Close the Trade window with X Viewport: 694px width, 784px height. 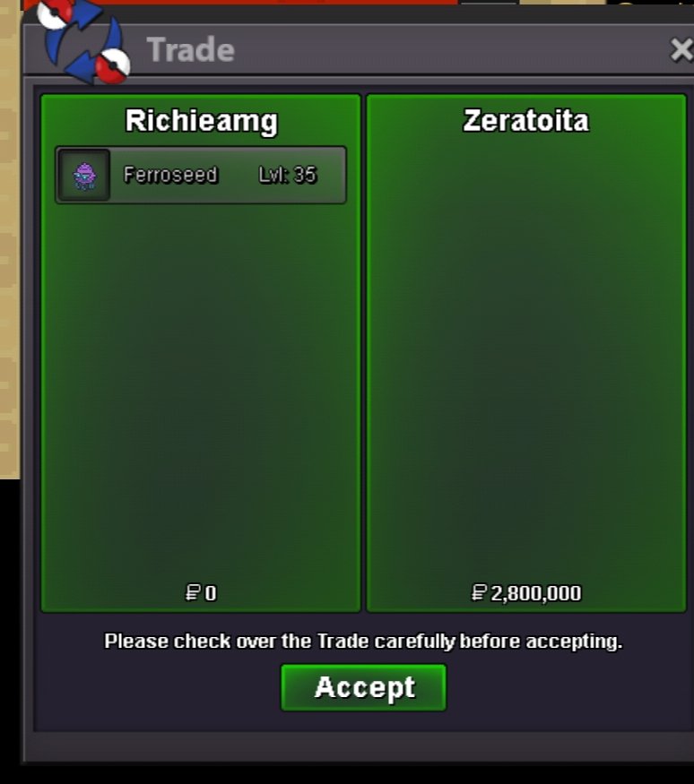tap(681, 49)
